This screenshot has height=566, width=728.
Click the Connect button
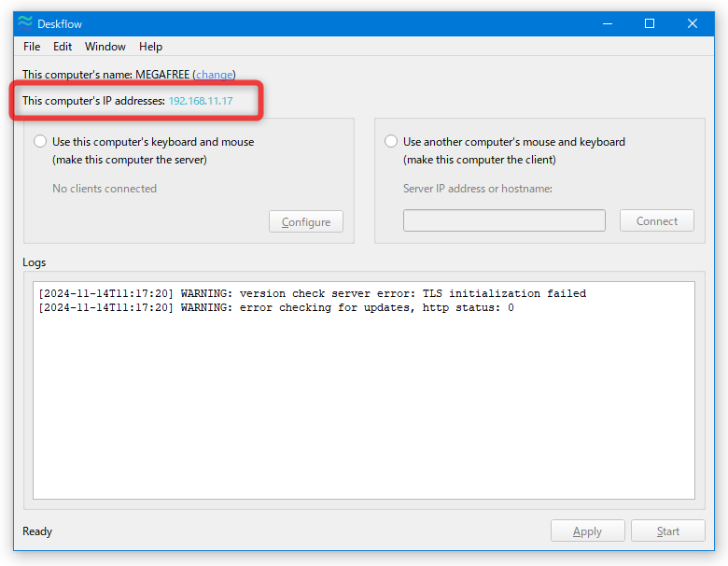656,220
